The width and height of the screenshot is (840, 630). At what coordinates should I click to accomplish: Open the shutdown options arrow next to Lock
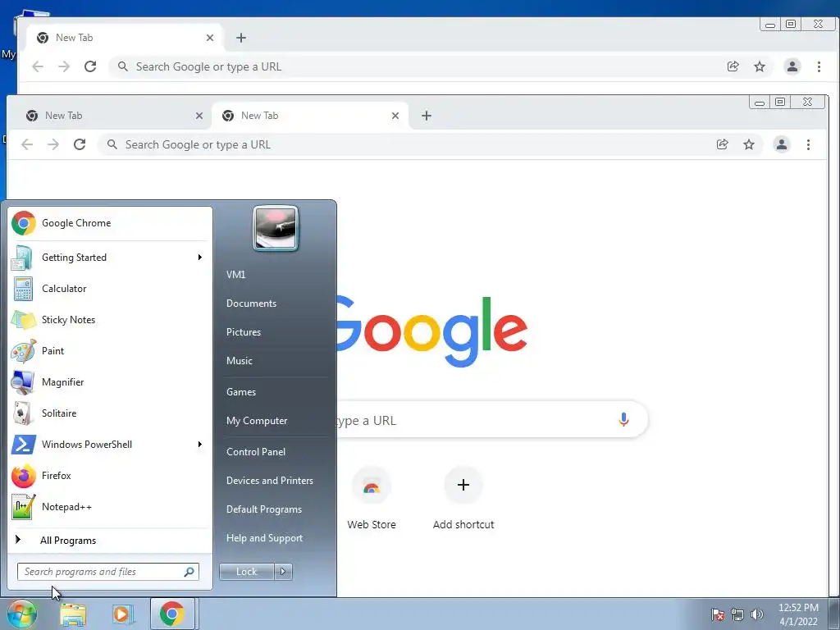[283, 572]
